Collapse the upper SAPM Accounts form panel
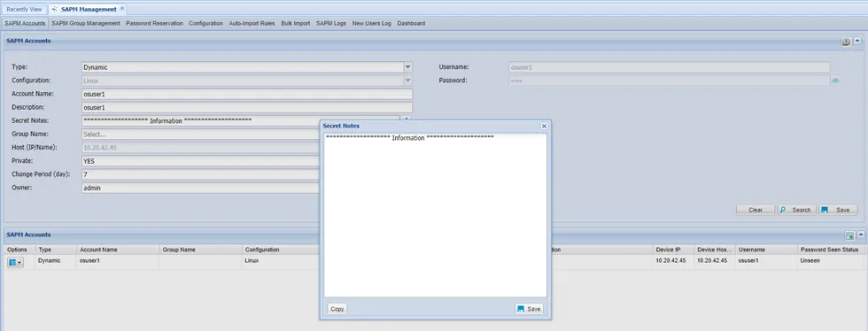 857,42
